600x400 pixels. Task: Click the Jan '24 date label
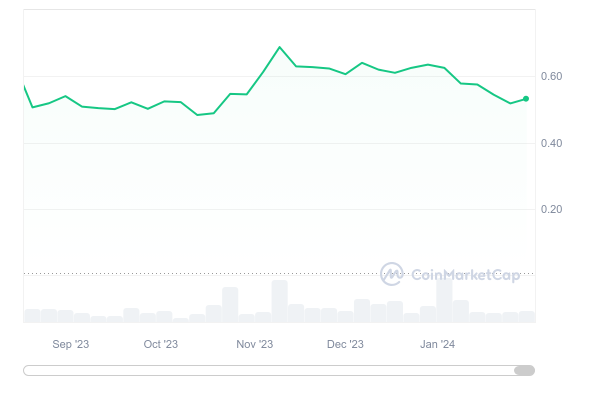click(437, 345)
